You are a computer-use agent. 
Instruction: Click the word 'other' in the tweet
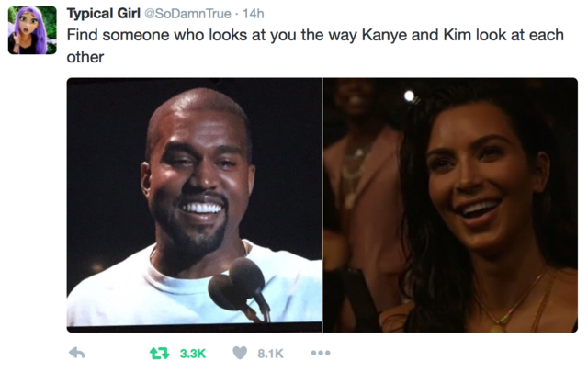tap(85, 57)
